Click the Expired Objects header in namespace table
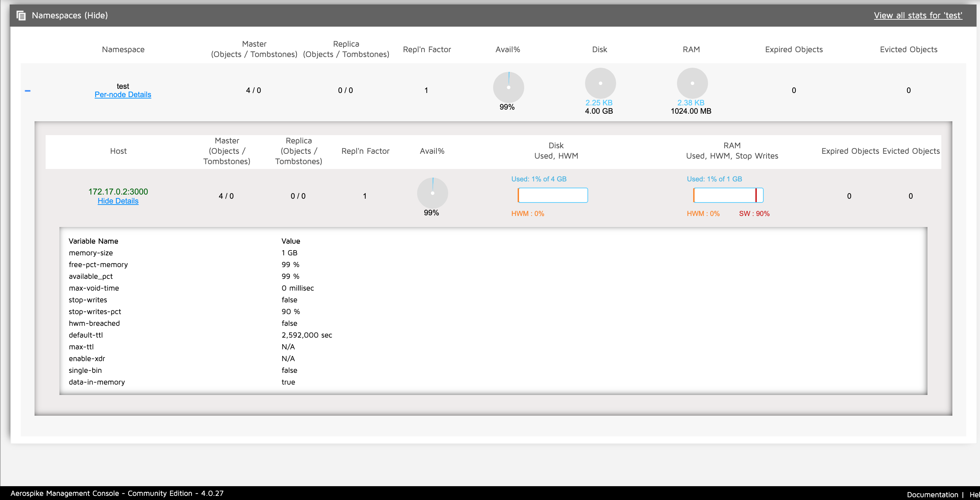The width and height of the screenshot is (980, 500). click(794, 49)
